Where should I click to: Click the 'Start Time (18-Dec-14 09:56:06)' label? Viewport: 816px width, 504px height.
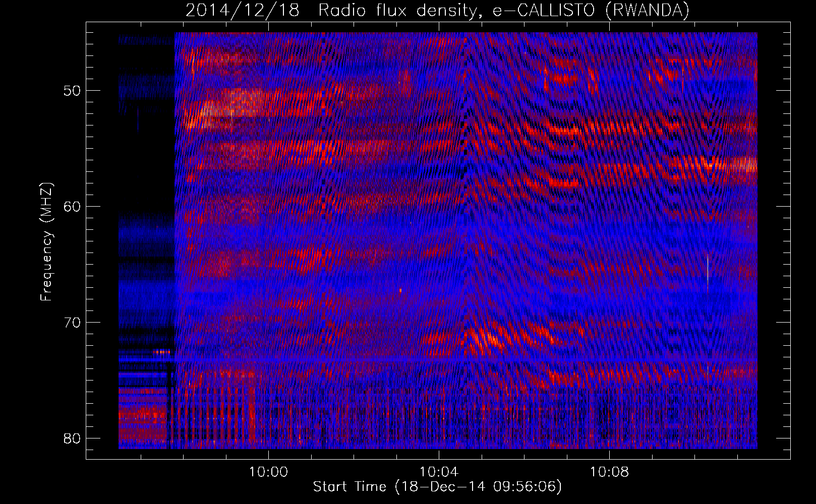pyautogui.click(x=437, y=487)
